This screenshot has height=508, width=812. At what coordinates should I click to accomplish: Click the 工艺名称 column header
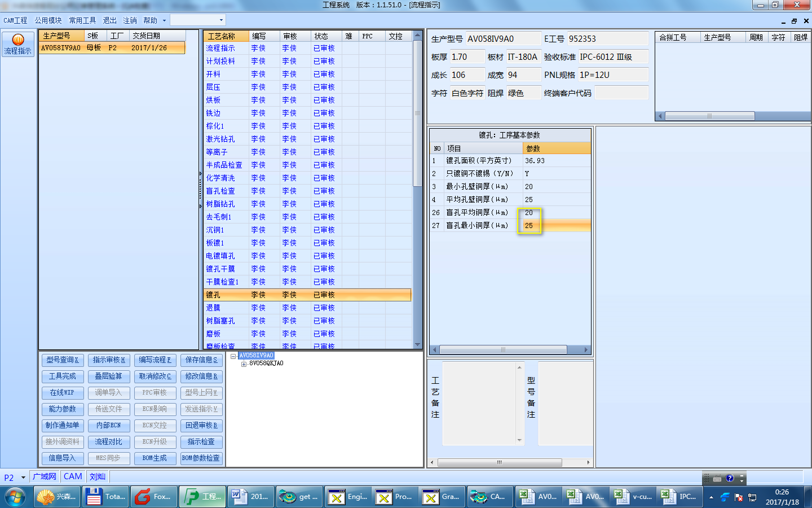pos(226,36)
